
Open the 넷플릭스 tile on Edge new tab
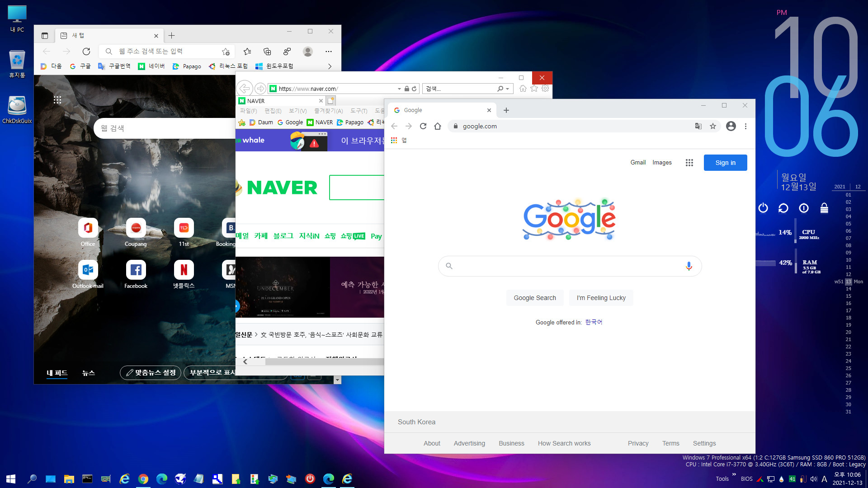click(184, 275)
